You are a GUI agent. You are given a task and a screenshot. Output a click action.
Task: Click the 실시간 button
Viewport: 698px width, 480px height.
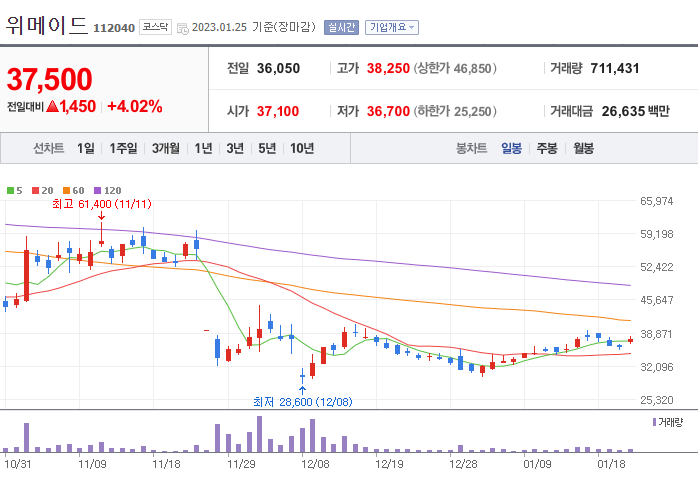341,27
